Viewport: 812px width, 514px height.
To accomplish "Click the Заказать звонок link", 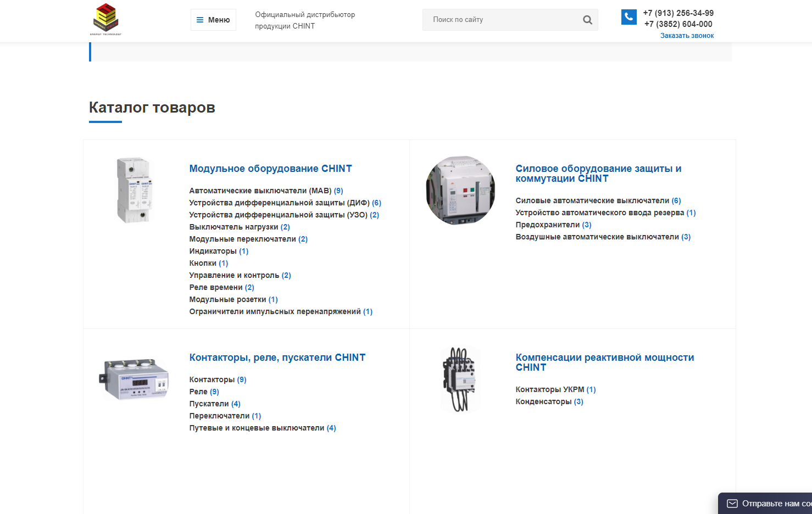I will click(687, 36).
